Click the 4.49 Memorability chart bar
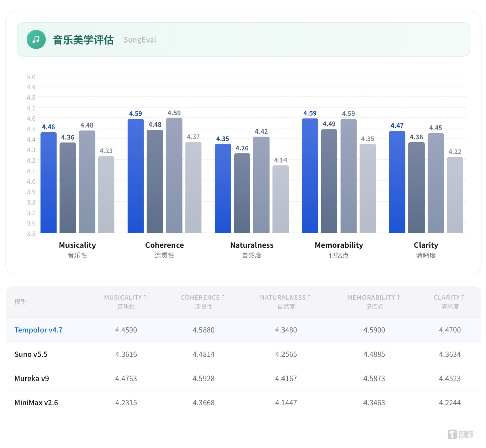This screenshot has height=448, width=486. (329, 181)
